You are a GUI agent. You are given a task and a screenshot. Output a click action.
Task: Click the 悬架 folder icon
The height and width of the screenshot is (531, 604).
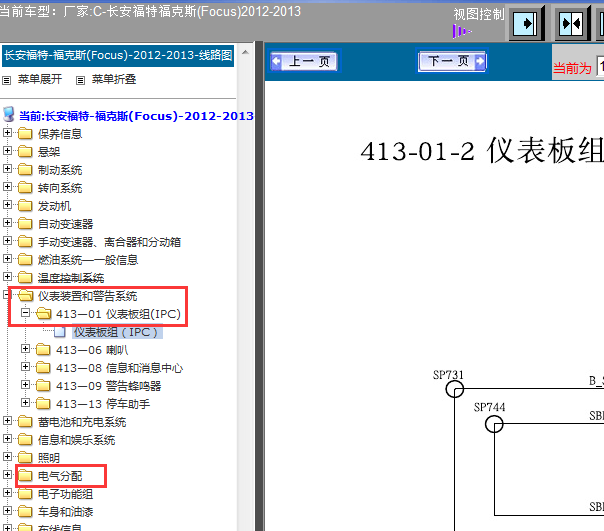click(x=25, y=151)
